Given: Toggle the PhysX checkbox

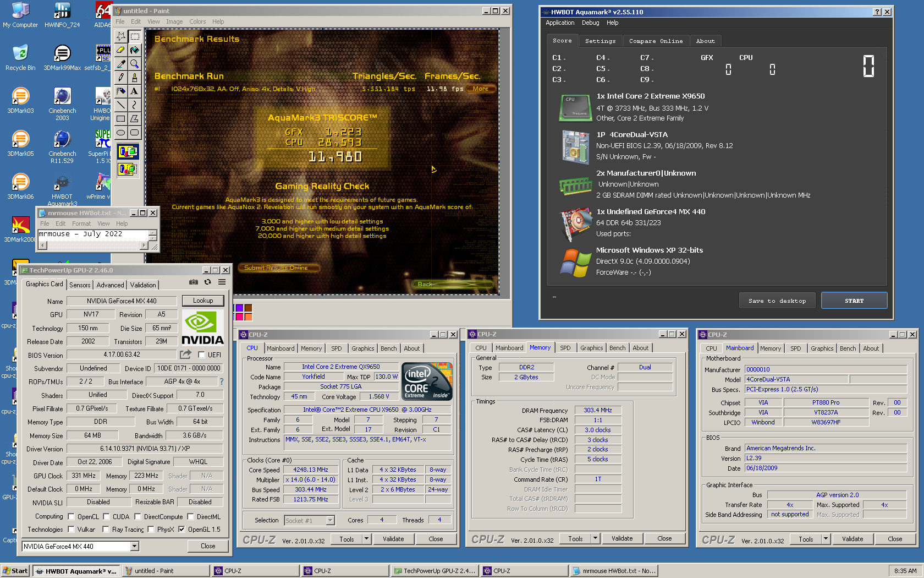Looking at the screenshot, I should (x=151, y=530).
